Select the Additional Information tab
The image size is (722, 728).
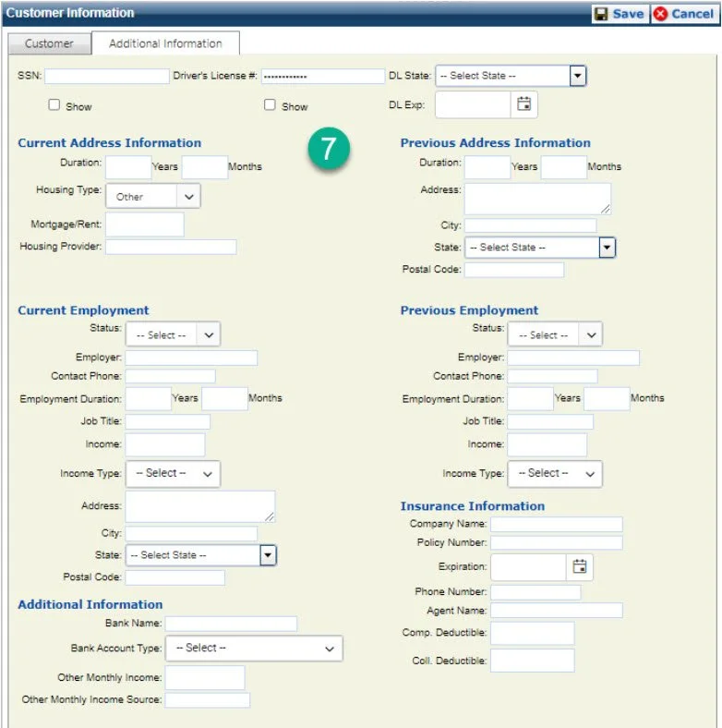coord(165,43)
